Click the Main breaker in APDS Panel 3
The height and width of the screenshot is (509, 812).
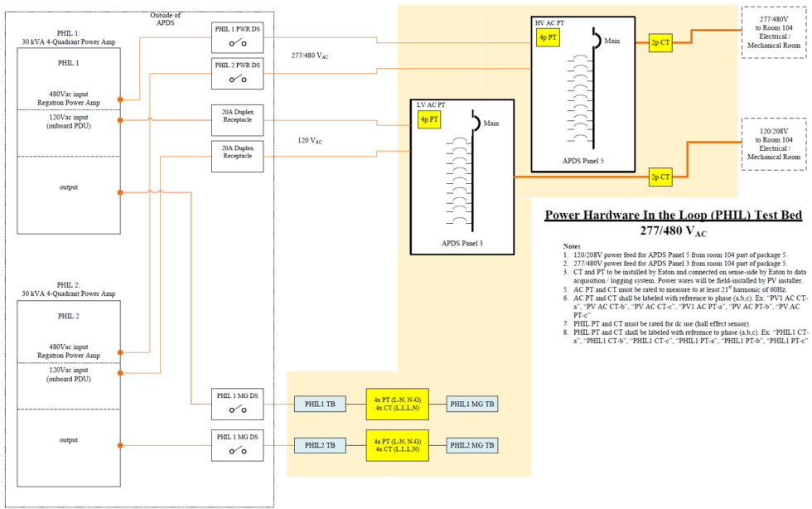pos(476,123)
